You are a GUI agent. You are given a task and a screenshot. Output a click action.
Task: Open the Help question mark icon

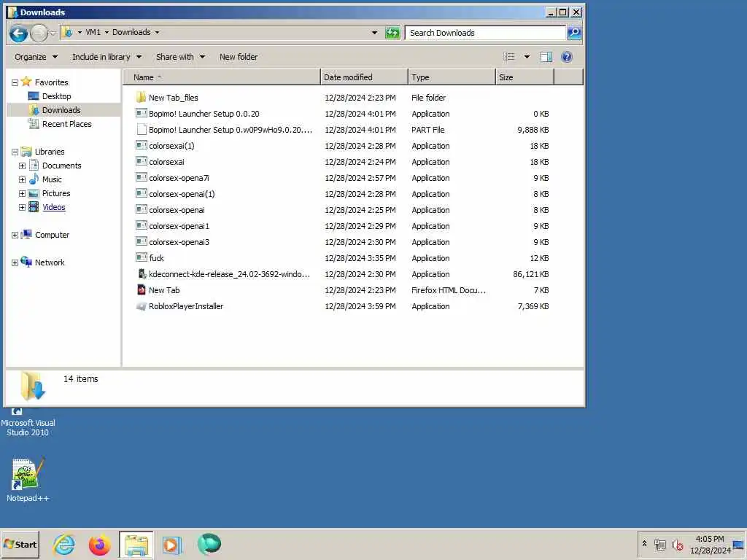click(566, 57)
